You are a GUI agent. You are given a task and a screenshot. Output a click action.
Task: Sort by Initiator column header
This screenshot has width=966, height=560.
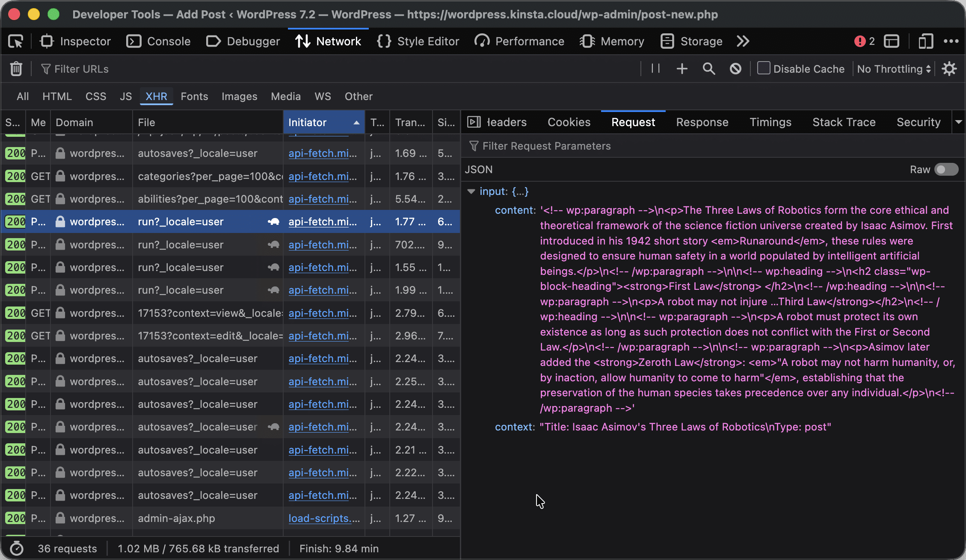[324, 122]
